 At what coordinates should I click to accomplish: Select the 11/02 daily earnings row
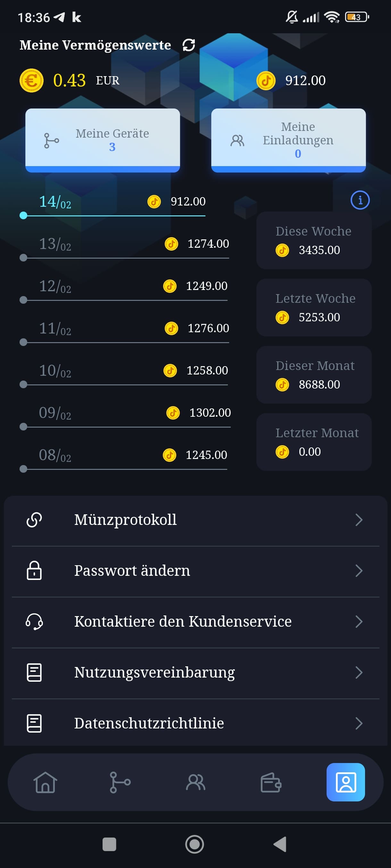point(125,329)
